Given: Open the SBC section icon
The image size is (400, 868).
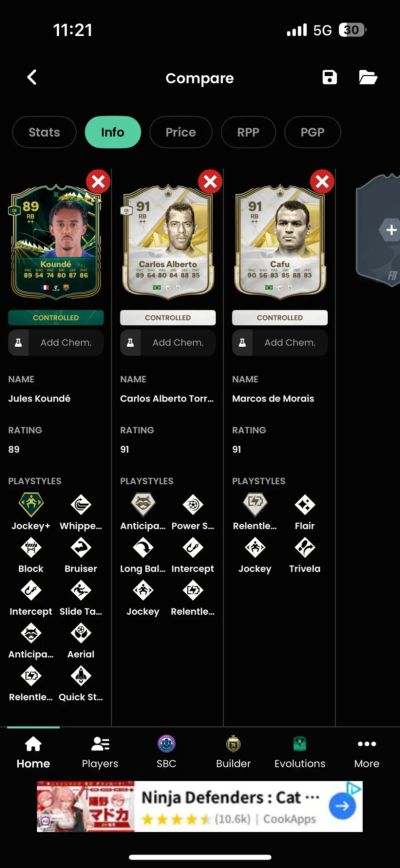Looking at the screenshot, I should click(166, 744).
